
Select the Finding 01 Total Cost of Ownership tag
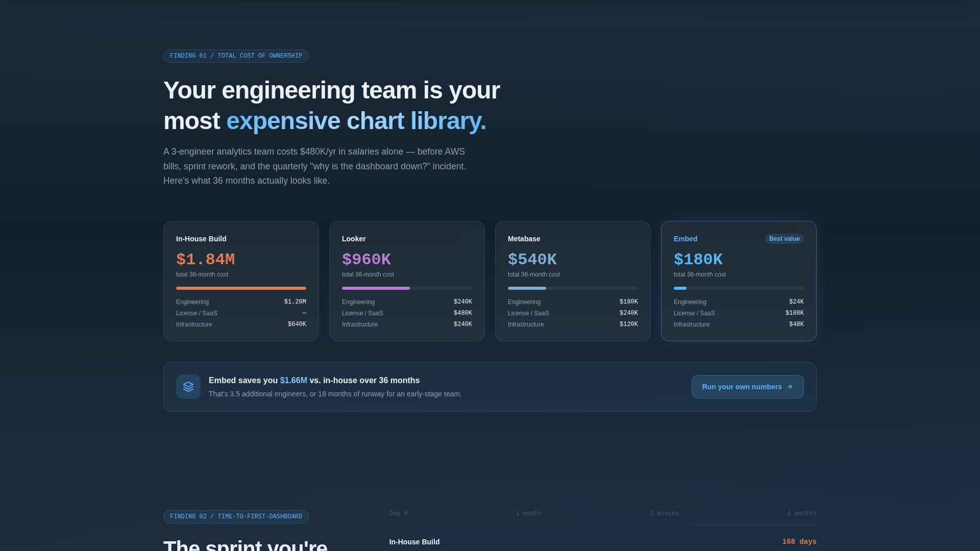pos(236,56)
